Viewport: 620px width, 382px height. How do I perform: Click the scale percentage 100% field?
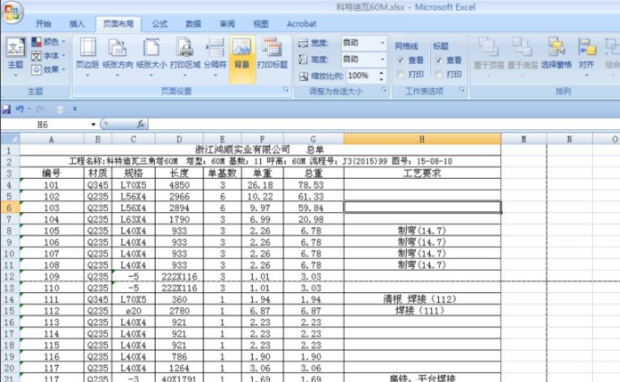(362, 76)
